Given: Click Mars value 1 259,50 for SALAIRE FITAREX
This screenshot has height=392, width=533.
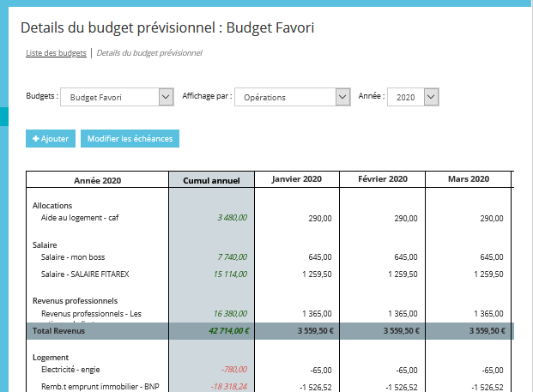Looking at the screenshot, I should [x=488, y=274].
